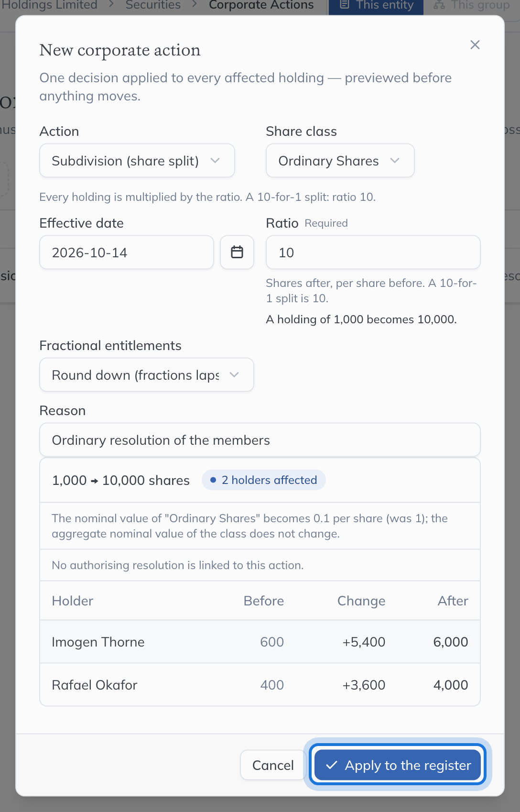This screenshot has width=520, height=812.
Task: Open the Securities breadcrumb link
Action: [x=153, y=5]
